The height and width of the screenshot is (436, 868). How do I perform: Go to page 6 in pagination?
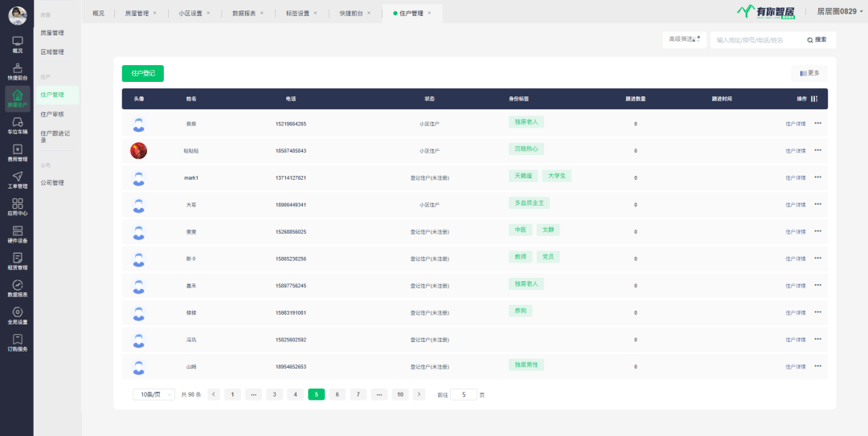[337, 394]
